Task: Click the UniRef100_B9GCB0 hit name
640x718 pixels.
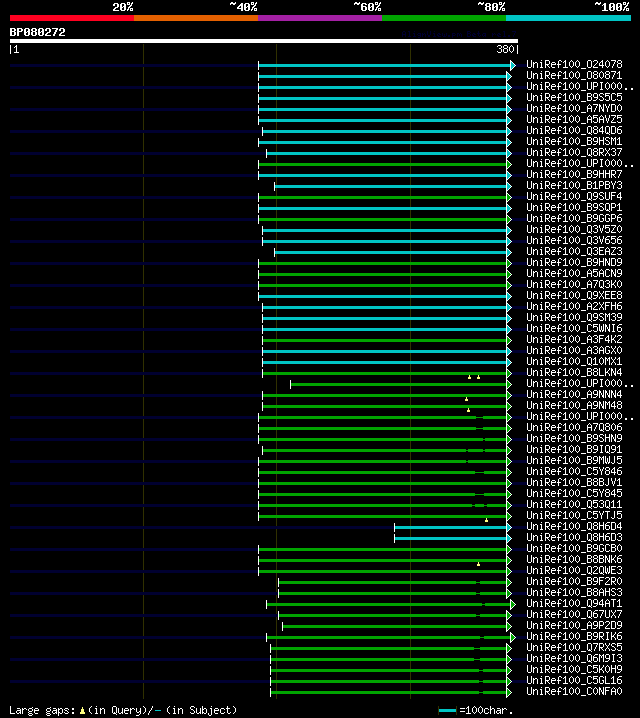Action: (574, 548)
